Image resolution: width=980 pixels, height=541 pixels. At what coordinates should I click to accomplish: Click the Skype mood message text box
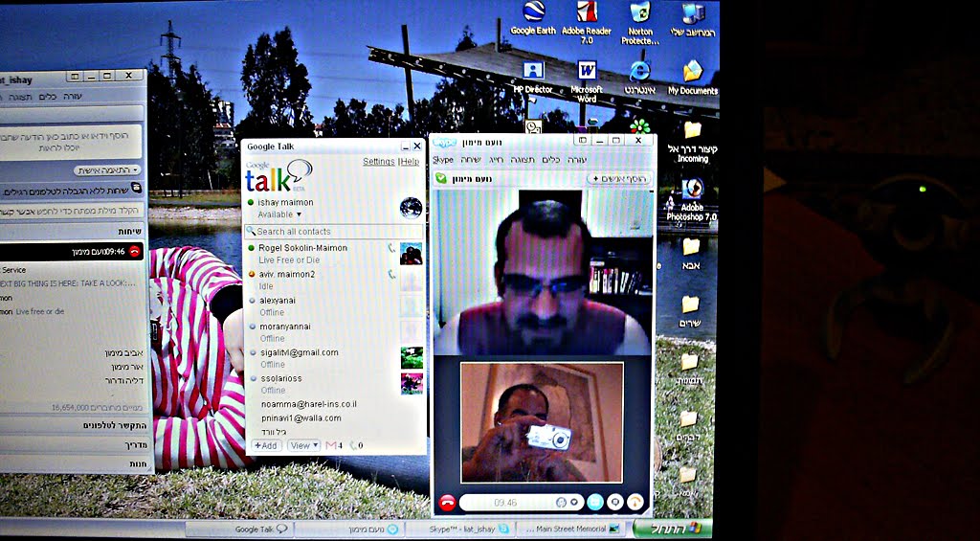tap(71, 141)
